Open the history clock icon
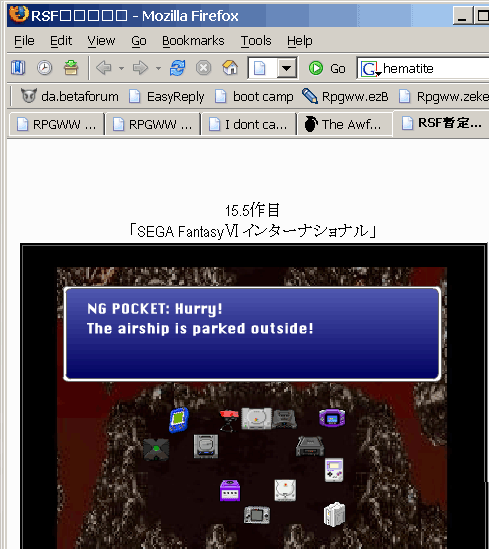The image size is (489, 549). (x=44, y=68)
